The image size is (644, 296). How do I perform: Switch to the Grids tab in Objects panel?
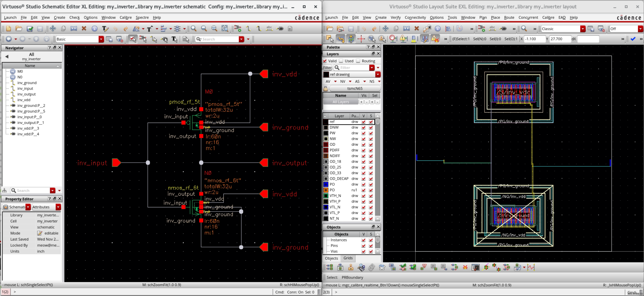point(348,258)
